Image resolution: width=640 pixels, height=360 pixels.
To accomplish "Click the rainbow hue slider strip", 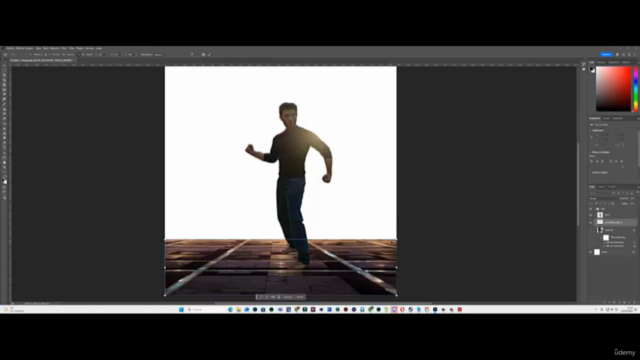I will [636, 89].
